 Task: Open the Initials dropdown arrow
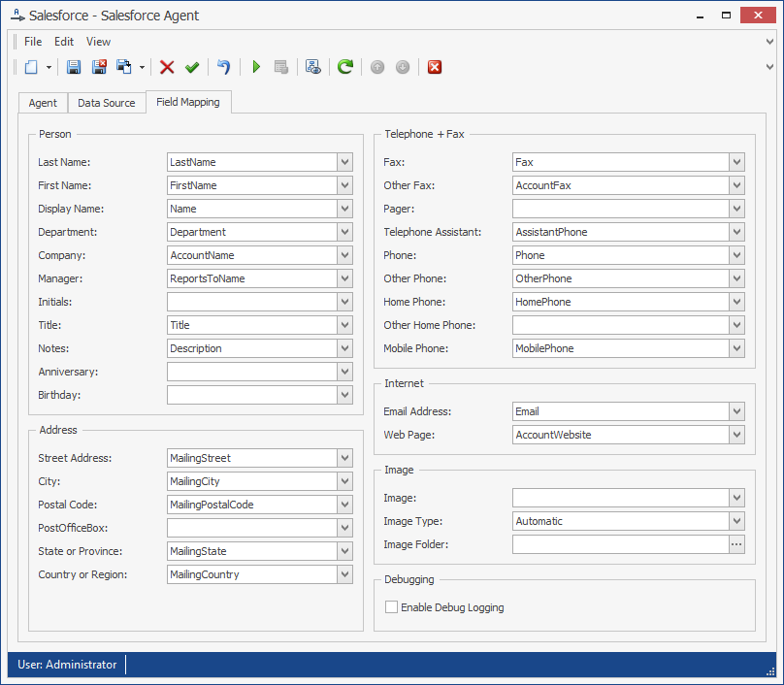[x=345, y=302]
